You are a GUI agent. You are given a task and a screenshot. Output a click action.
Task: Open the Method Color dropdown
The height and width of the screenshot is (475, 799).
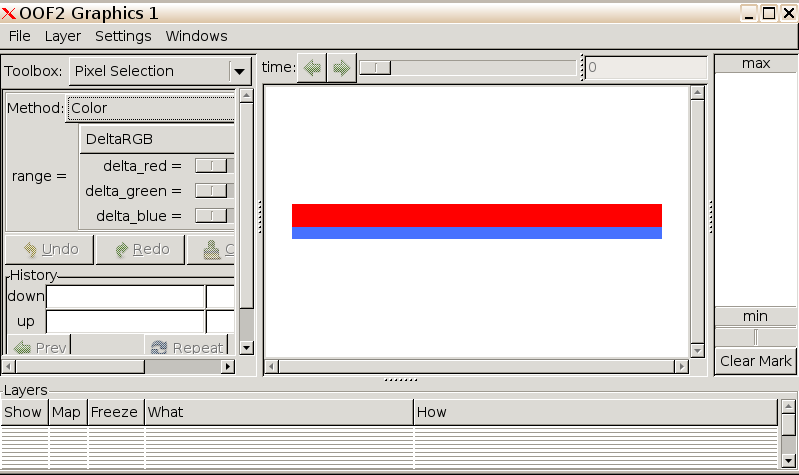pyautogui.click(x=150, y=108)
